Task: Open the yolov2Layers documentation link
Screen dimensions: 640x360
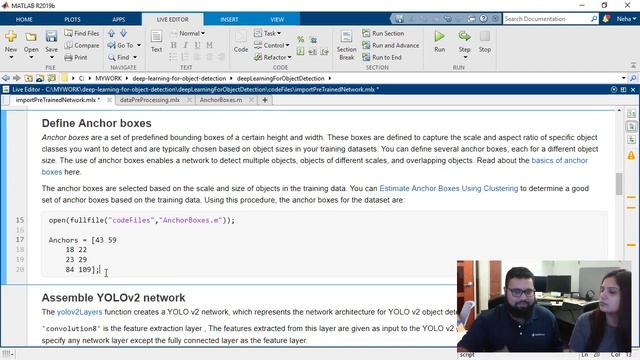Action: pyautogui.click(x=80, y=312)
